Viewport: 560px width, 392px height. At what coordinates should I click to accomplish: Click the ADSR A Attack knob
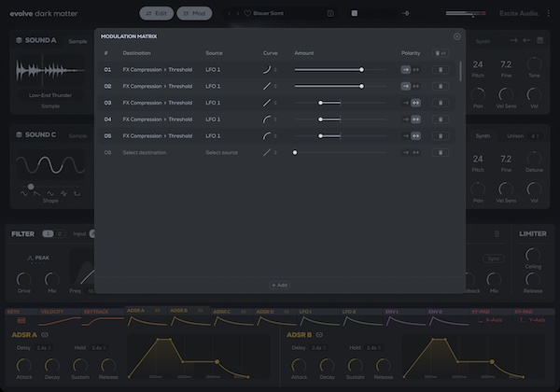point(24,366)
